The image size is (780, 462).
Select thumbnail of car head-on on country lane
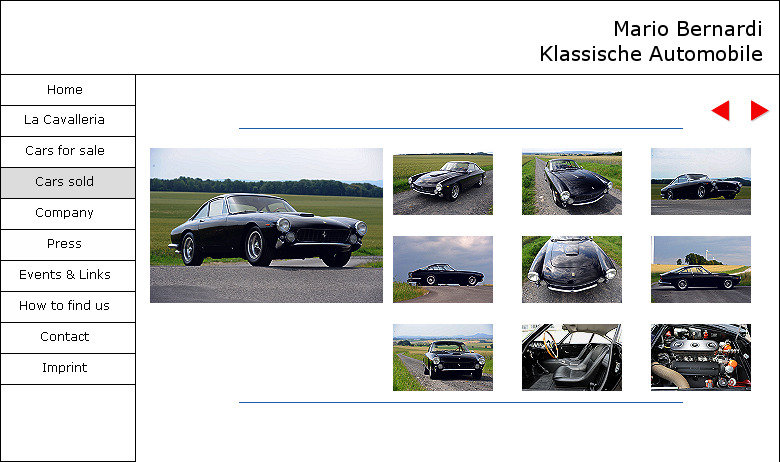coord(443,358)
